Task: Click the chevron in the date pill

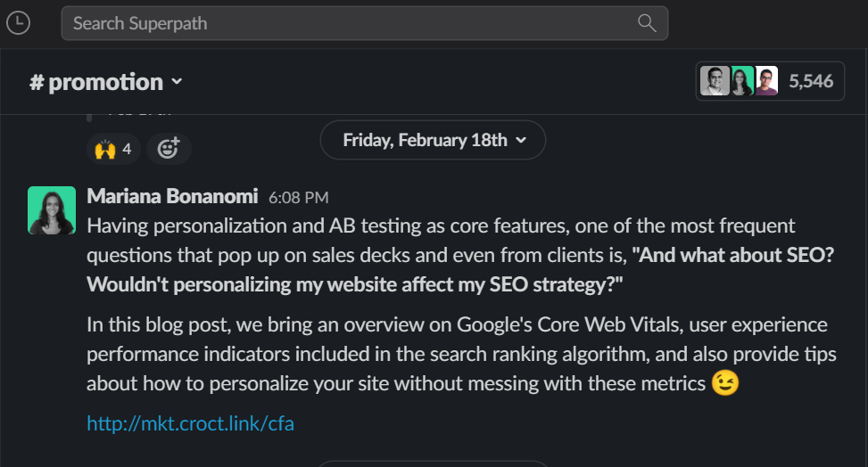Action: click(x=521, y=141)
